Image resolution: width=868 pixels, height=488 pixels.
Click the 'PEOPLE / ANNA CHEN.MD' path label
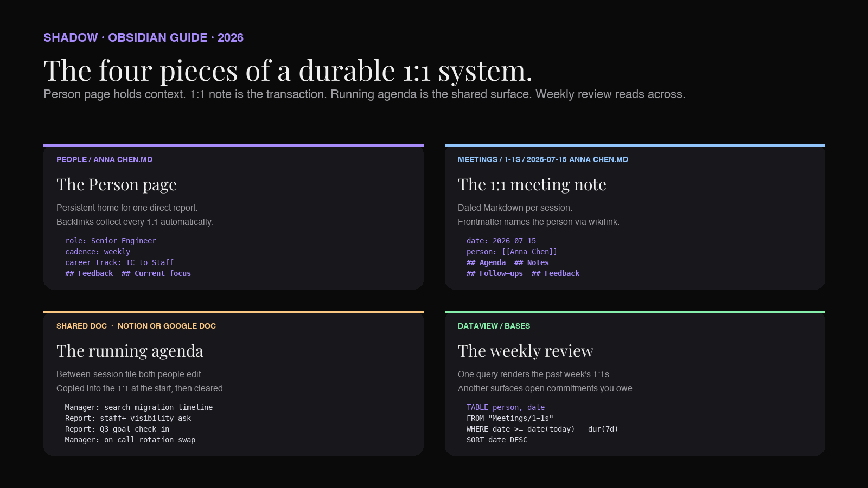(104, 159)
